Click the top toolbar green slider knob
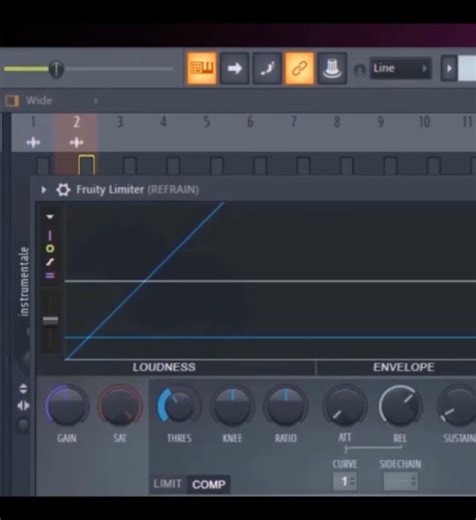Viewport: 476px width, 520px height. tap(56, 69)
